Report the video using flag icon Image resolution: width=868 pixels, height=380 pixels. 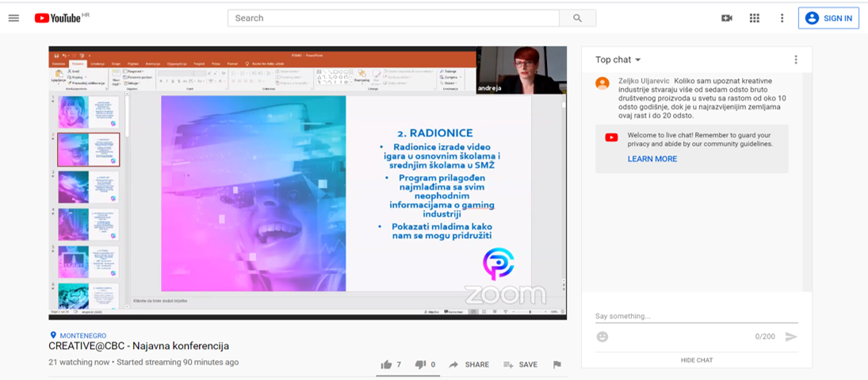pos(556,365)
